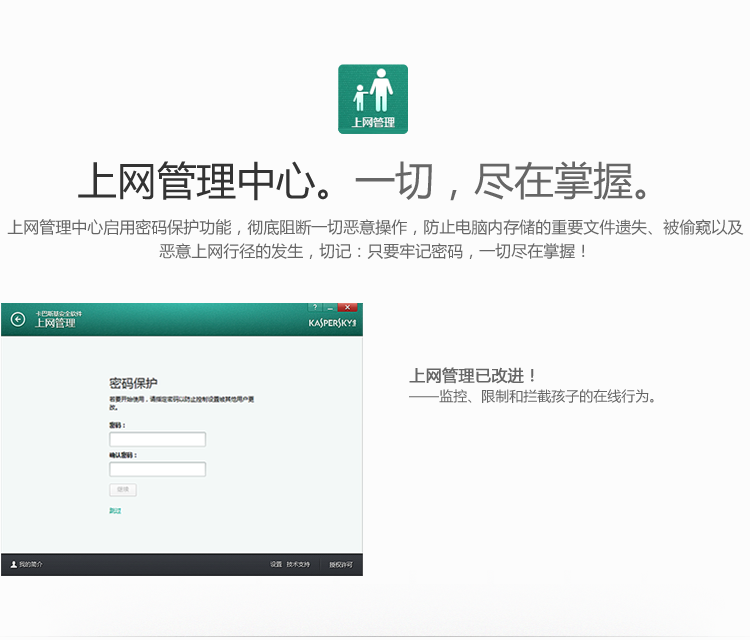Click the 密码保护 heading
The height and width of the screenshot is (640, 750).
pyautogui.click(x=133, y=383)
